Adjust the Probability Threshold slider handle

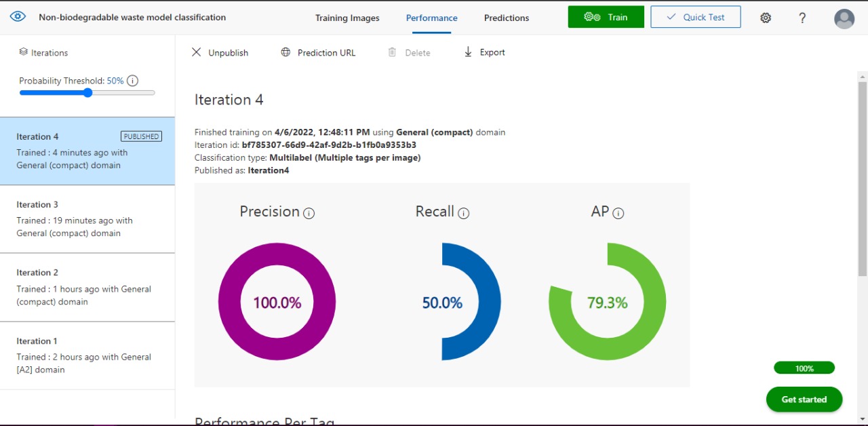point(87,93)
